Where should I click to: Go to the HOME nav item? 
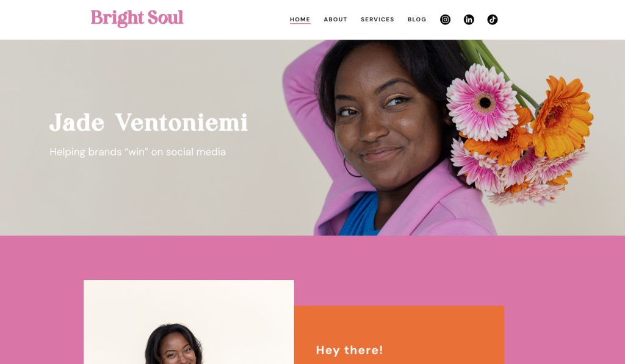[x=300, y=20]
